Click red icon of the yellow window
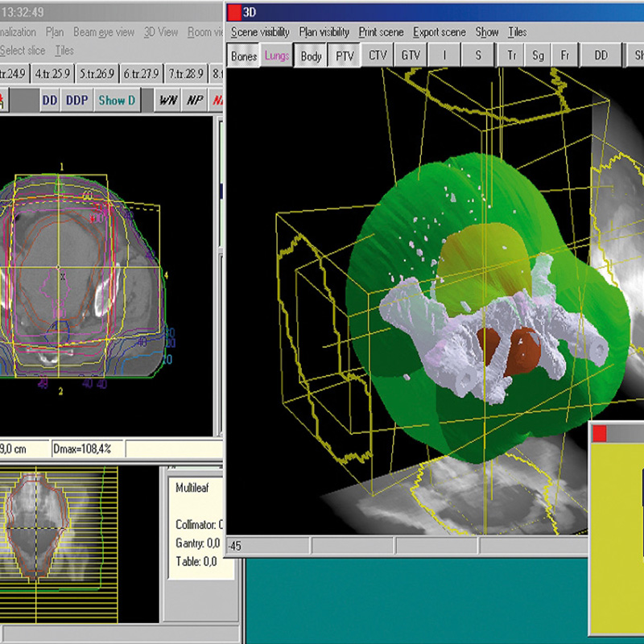644x644 pixels. pyautogui.click(x=600, y=434)
